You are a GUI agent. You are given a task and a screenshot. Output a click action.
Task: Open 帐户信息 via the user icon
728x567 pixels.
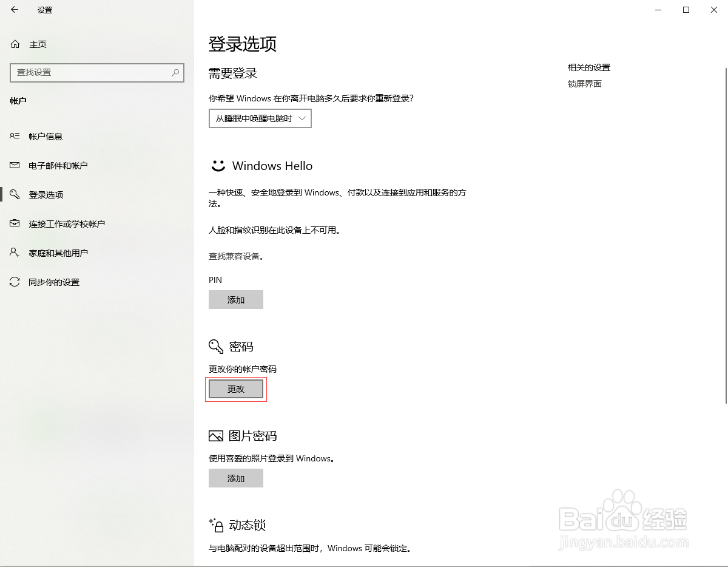tap(14, 136)
